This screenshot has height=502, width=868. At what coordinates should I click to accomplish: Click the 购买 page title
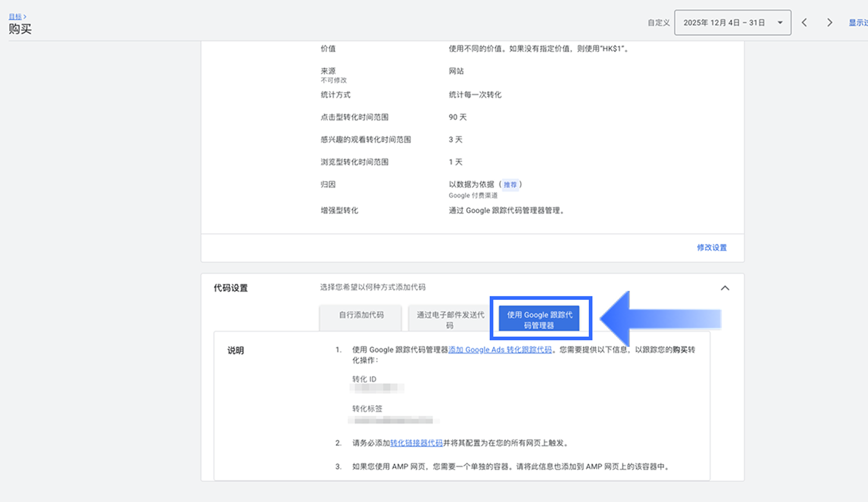point(20,29)
